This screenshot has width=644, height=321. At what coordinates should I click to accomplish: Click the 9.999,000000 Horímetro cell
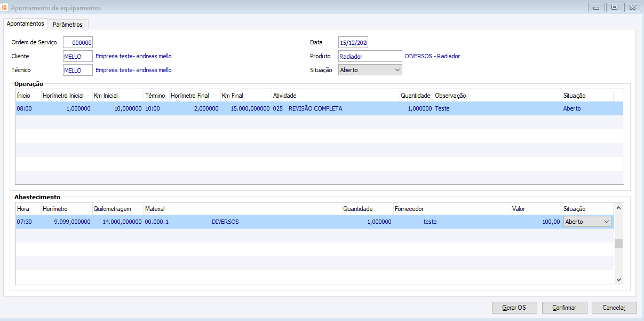[67, 222]
